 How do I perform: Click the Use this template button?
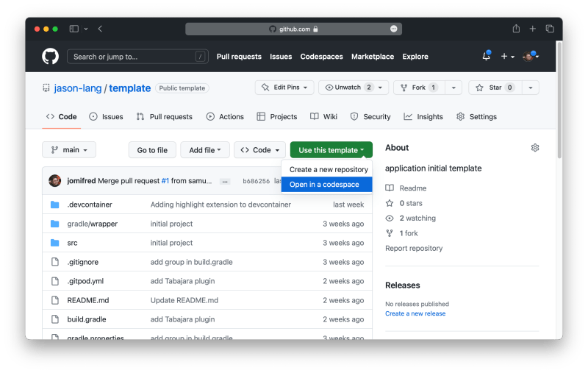(x=331, y=150)
